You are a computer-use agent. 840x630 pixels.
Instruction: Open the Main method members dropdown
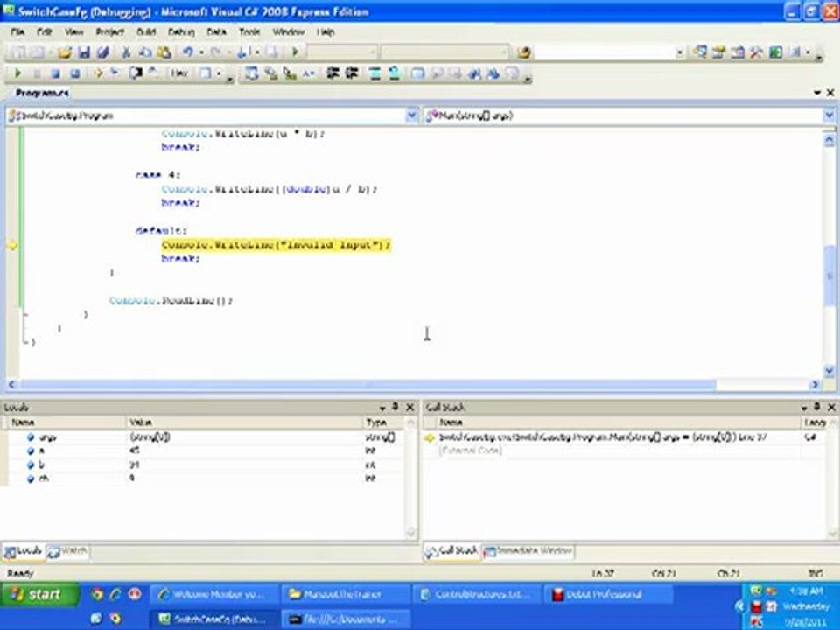828,115
